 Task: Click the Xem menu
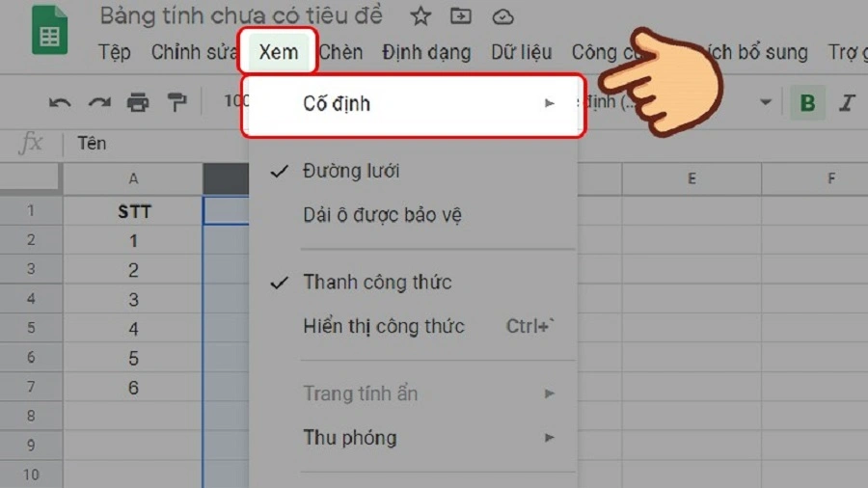278,52
